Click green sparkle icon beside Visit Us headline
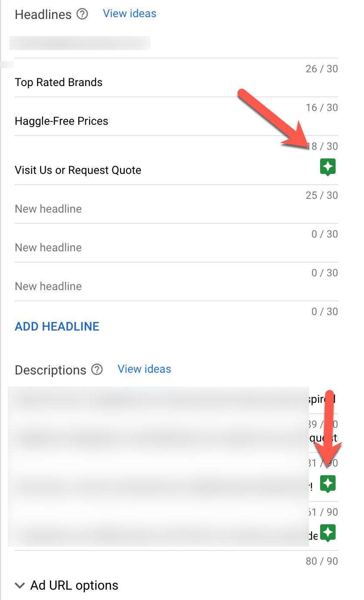The image size is (364, 600). (328, 167)
